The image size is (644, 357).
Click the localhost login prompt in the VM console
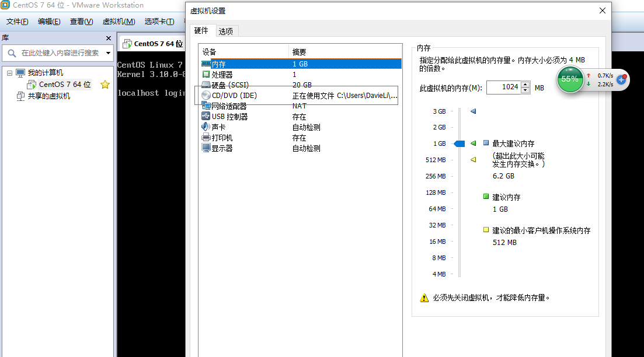click(x=151, y=93)
